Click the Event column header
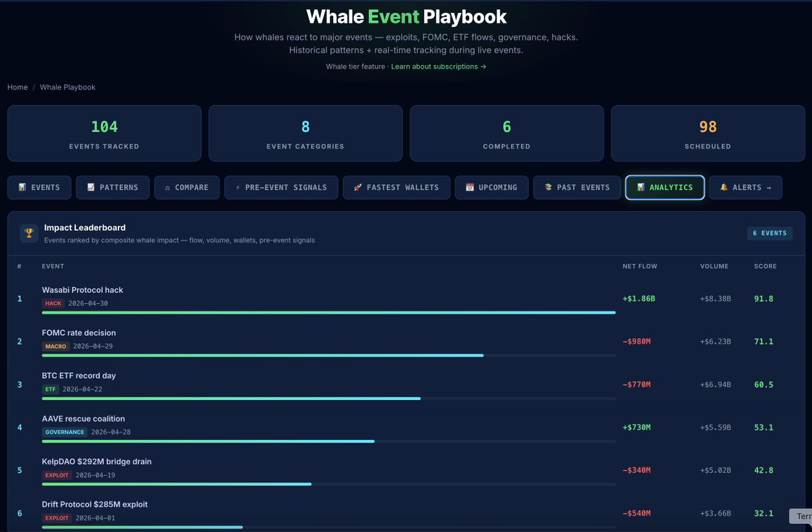Viewport: 812px width, 532px height. (53, 266)
